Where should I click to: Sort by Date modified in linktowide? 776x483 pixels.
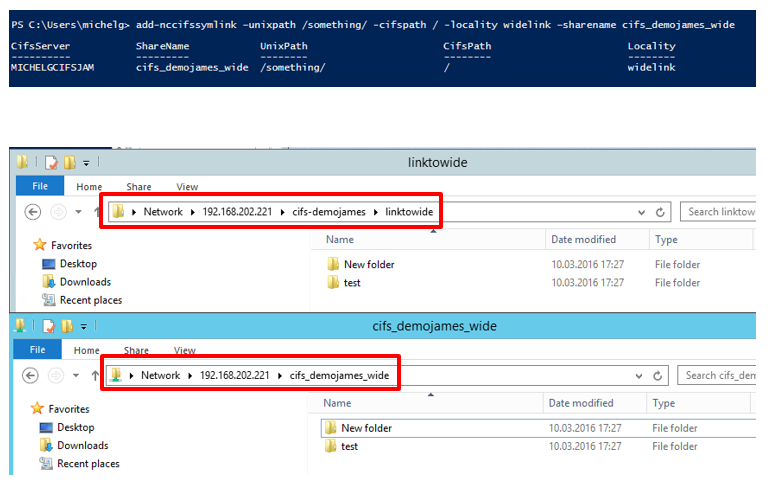[x=583, y=240]
